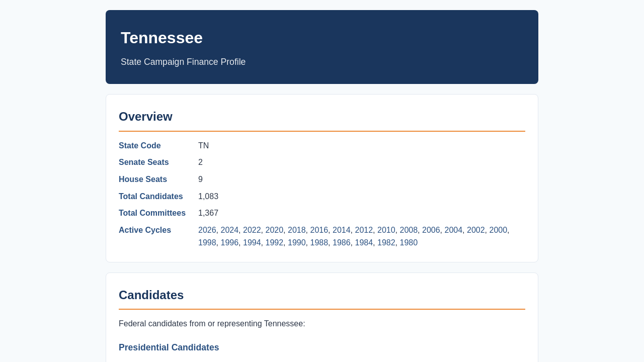
Task: Click the Presidential Candidates subheading
Action: click(169, 347)
